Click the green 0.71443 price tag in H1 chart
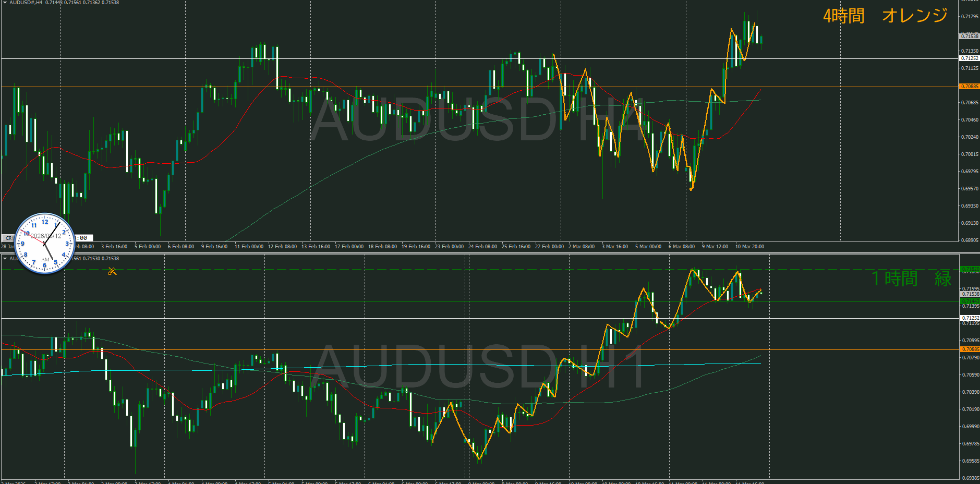The image size is (980, 484). 970,301
